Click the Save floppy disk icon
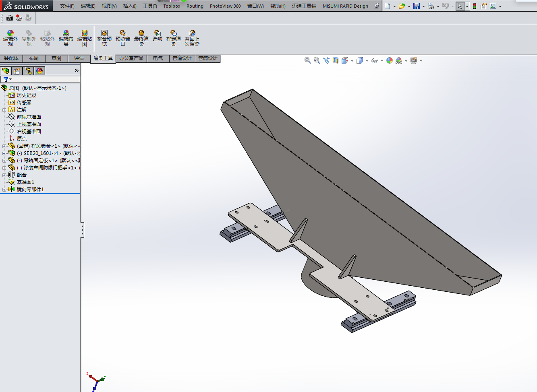Image resolution: width=537 pixels, height=392 pixels. tap(417, 6)
